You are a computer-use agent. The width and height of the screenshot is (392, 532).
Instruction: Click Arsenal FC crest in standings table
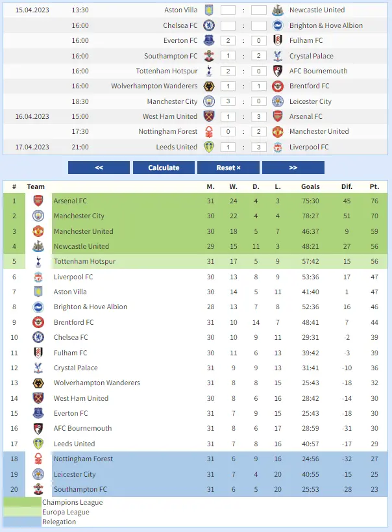pyautogui.click(x=38, y=201)
